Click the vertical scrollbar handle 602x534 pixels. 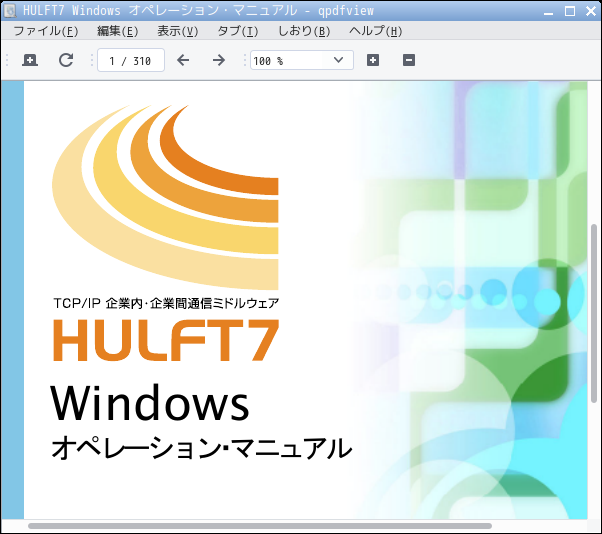tap(594, 313)
